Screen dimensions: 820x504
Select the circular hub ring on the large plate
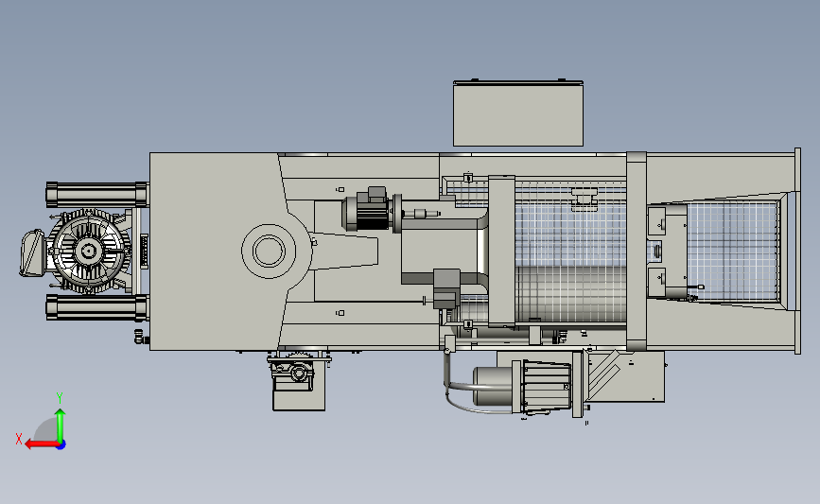pyautogui.click(x=269, y=251)
